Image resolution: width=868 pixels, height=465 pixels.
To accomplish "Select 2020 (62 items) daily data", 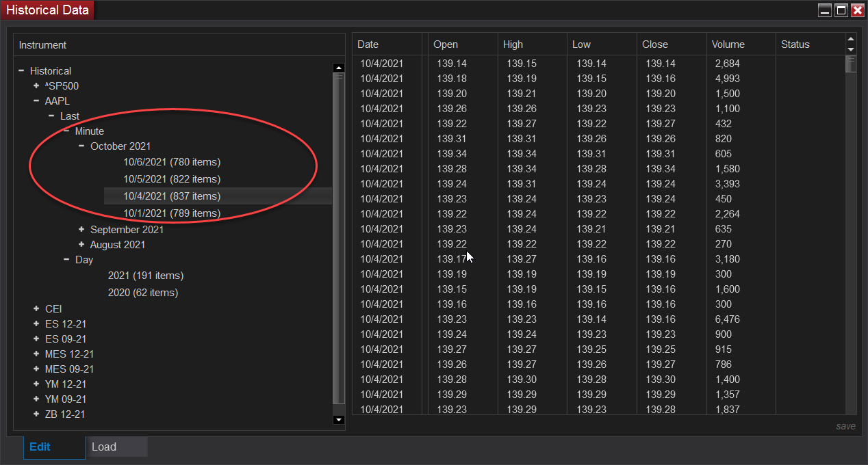I will click(143, 293).
